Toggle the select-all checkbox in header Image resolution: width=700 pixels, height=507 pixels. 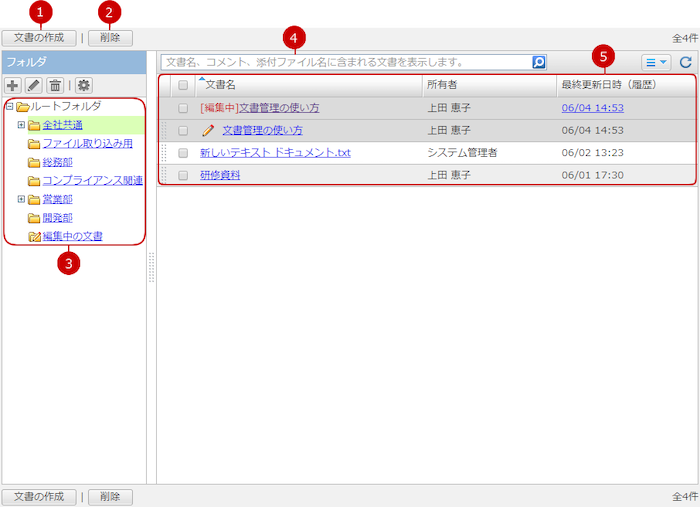183,86
